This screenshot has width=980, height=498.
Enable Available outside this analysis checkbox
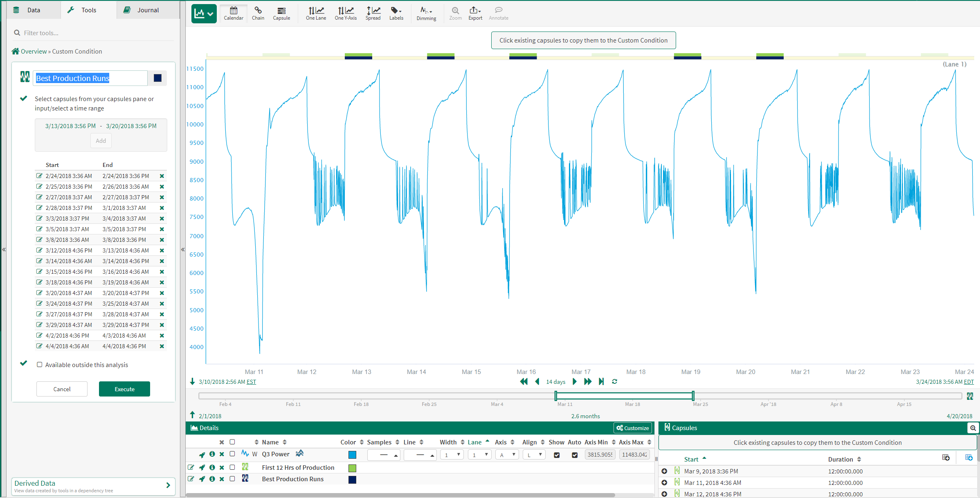tap(40, 365)
